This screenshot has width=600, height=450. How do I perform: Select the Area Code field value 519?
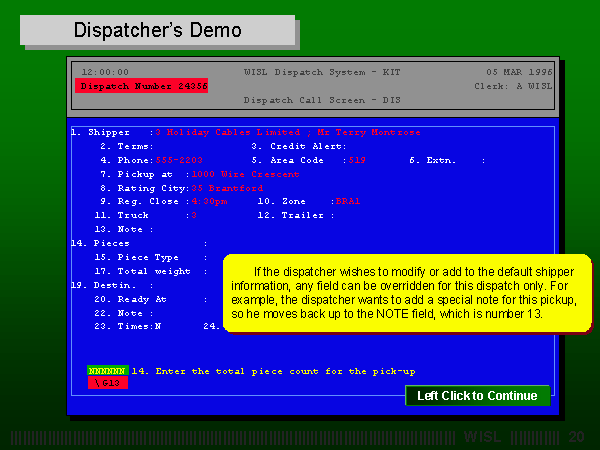(x=357, y=160)
